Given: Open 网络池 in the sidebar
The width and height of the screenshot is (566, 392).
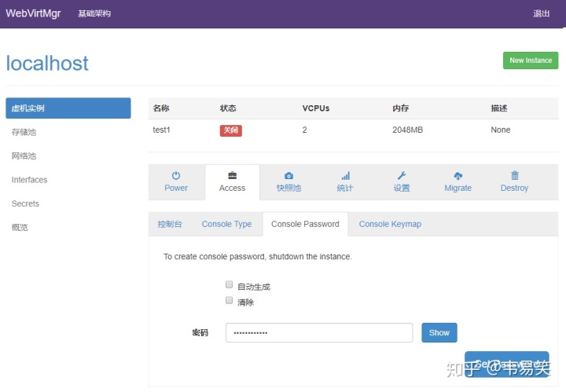Looking at the screenshot, I should coord(24,156).
